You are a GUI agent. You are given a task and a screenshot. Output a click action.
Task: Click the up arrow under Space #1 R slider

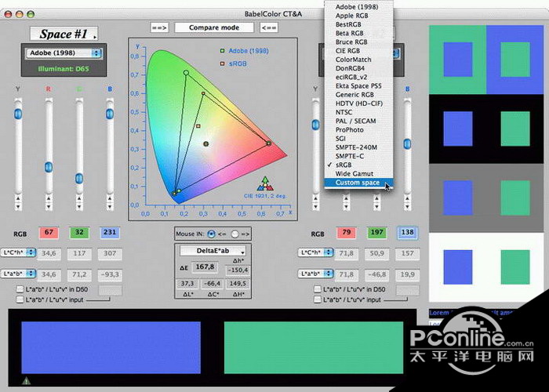point(49,198)
